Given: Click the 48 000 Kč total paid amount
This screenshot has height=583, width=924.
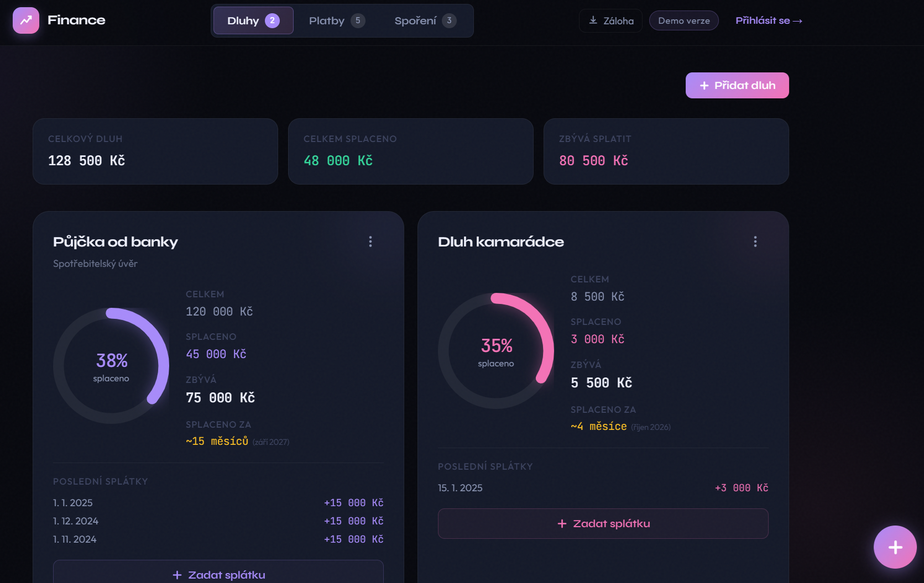Looking at the screenshot, I should coord(338,161).
